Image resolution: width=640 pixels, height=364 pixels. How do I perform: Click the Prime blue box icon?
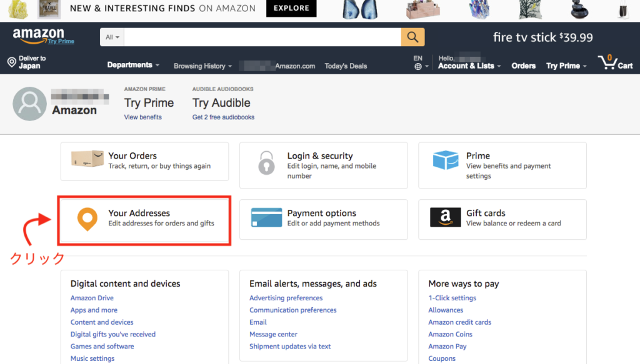click(x=446, y=160)
